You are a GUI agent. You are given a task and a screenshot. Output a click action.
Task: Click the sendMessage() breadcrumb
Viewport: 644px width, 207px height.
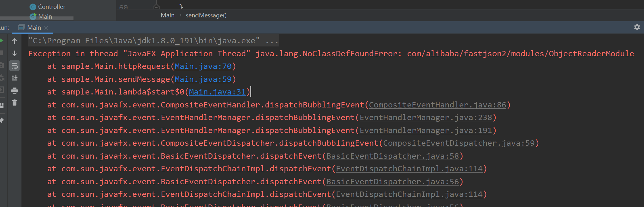click(x=206, y=15)
